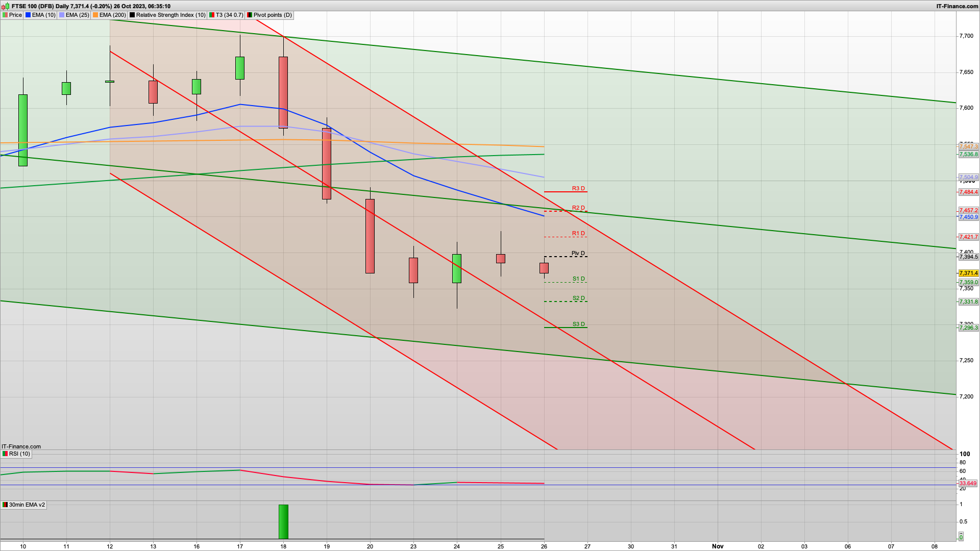Click the green 30min EMA histogram bar

[x=283, y=521]
